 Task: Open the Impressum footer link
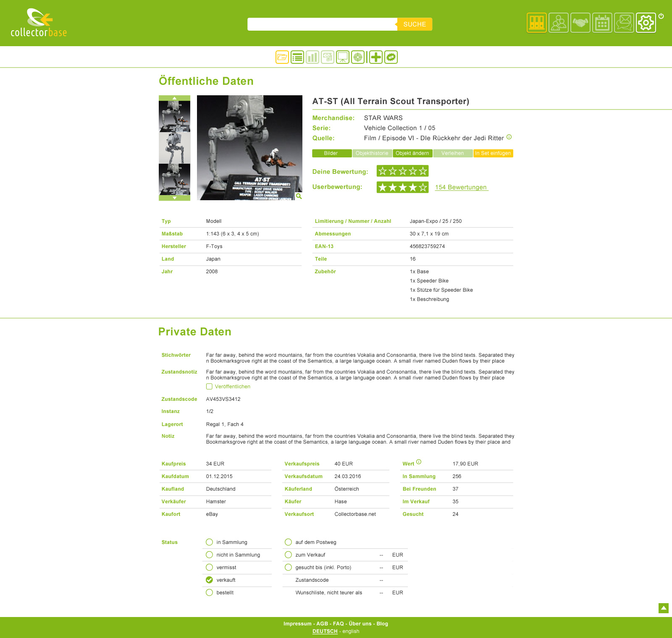297,624
